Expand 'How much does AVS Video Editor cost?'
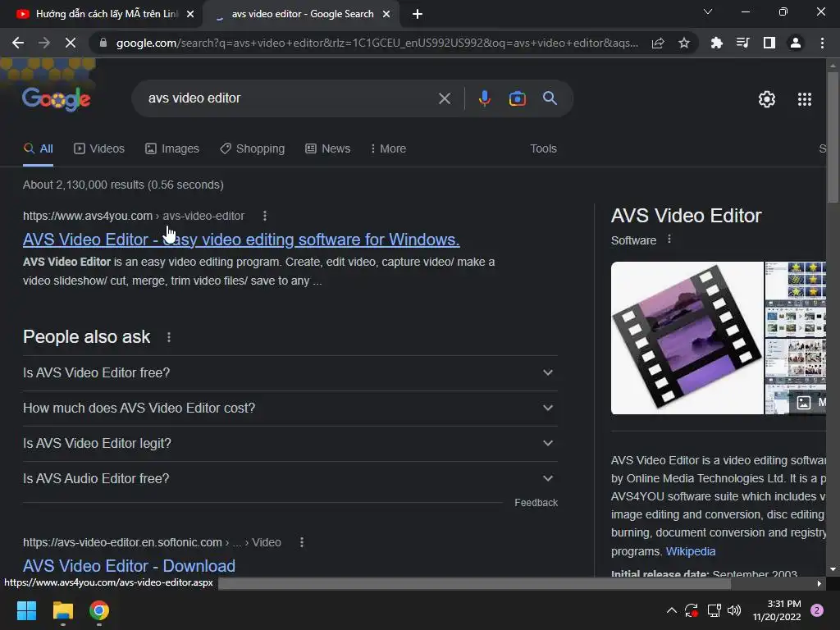840x630 pixels. point(290,409)
